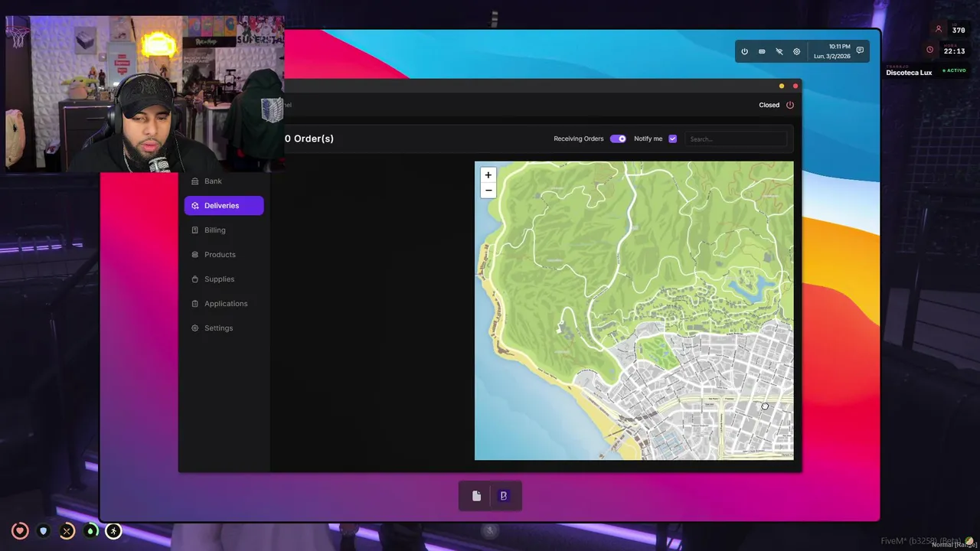Screen dimensions: 980x551
Task: Open the Products section
Action: (224, 255)
